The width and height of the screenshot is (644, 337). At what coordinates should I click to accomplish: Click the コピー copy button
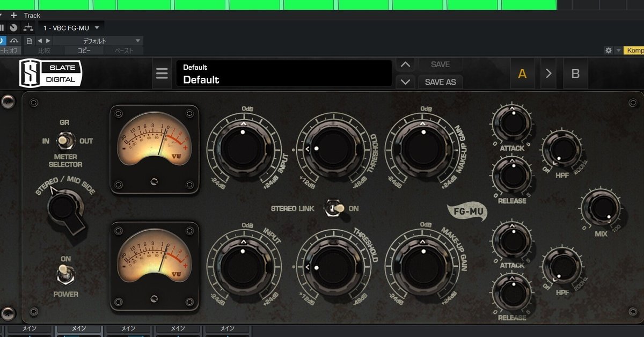point(84,51)
